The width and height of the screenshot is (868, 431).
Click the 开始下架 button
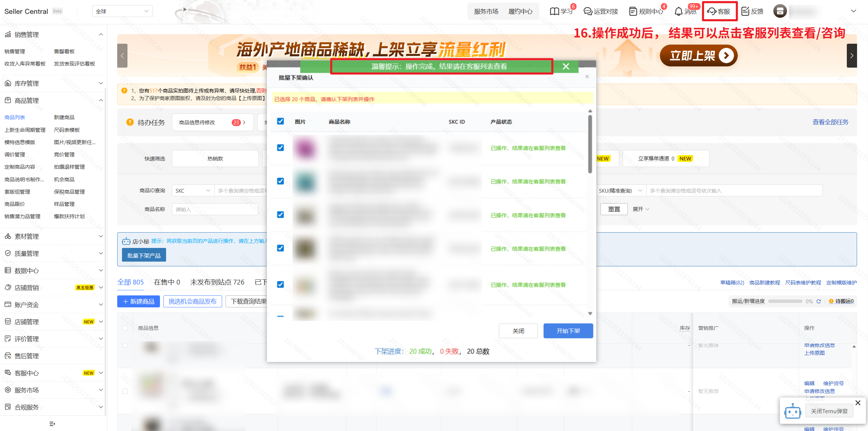click(568, 331)
